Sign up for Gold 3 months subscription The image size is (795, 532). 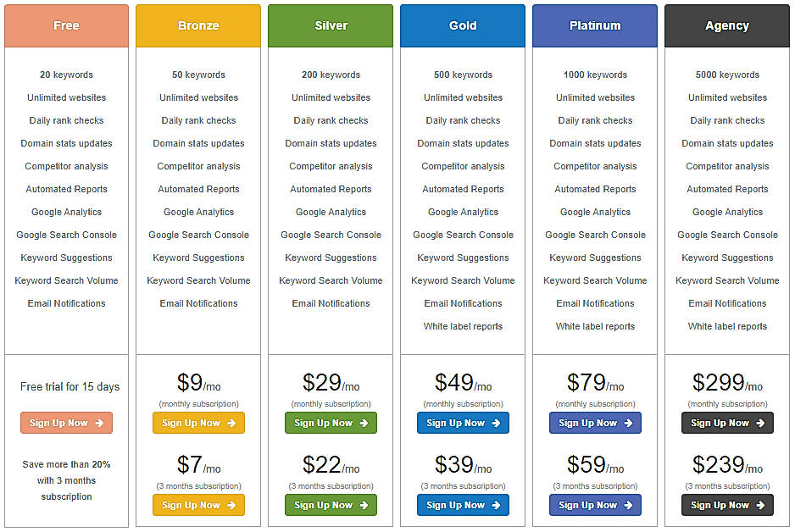pyautogui.click(x=463, y=505)
